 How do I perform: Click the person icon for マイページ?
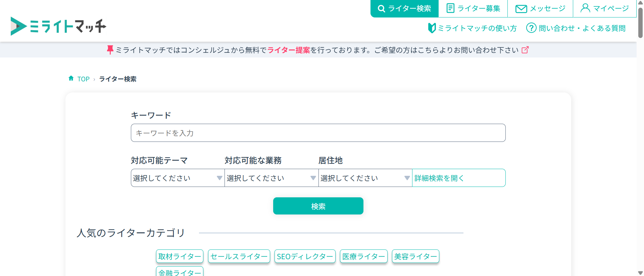(585, 8)
